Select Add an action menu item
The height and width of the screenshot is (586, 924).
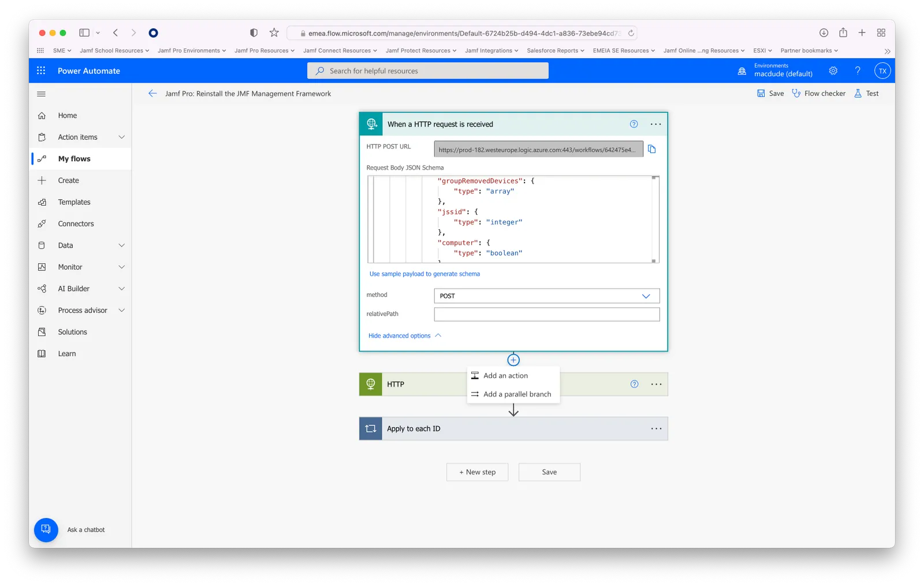(x=505, y=376)
